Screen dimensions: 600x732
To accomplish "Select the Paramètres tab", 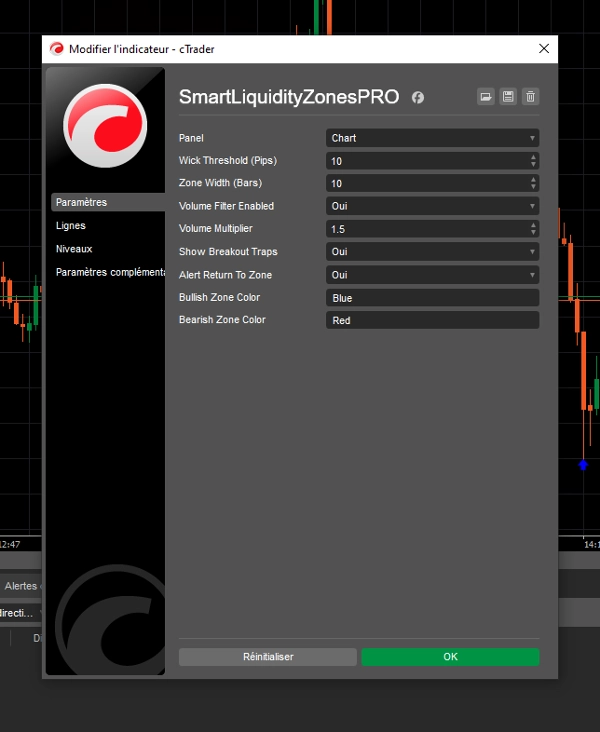I will 108,202.
